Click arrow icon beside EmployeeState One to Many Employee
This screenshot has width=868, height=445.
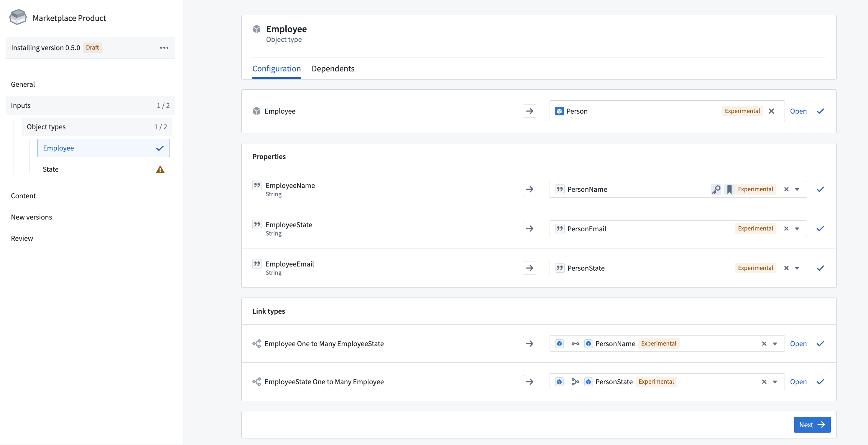coord(529,382)
